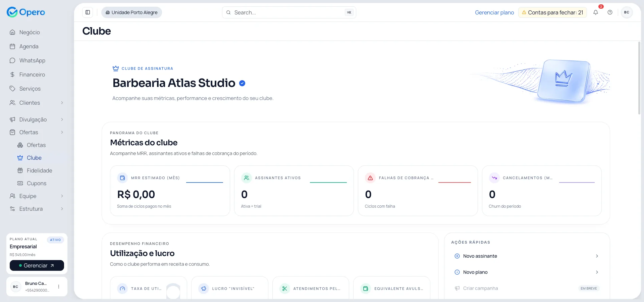Click the circle icon beside Novo plano

coord(457,272)
